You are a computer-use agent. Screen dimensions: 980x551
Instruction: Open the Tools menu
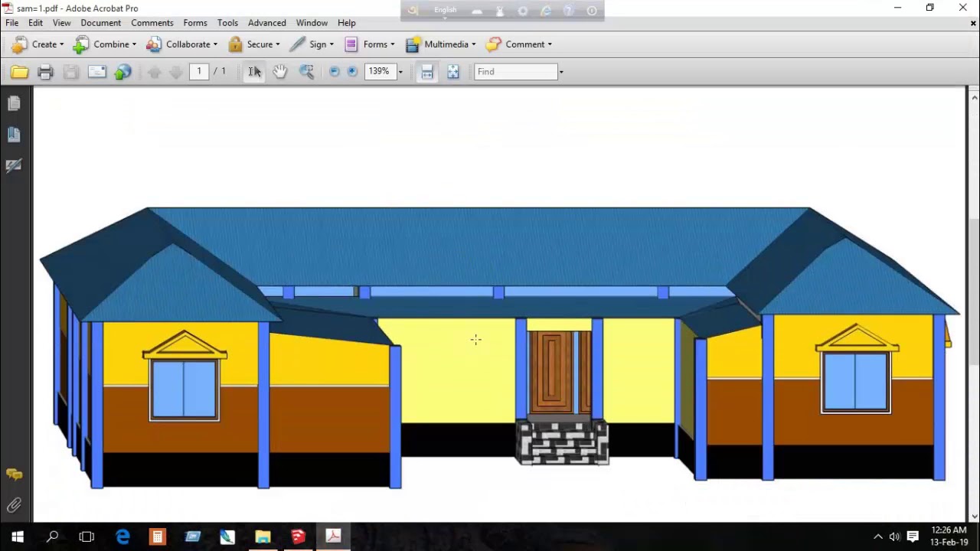tap(227, 23)
